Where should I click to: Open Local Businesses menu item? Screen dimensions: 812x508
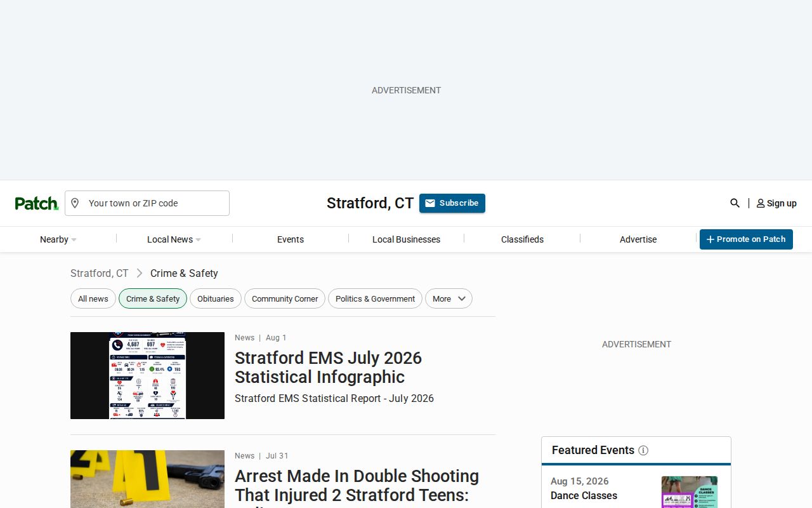click(x=406, y=239)
